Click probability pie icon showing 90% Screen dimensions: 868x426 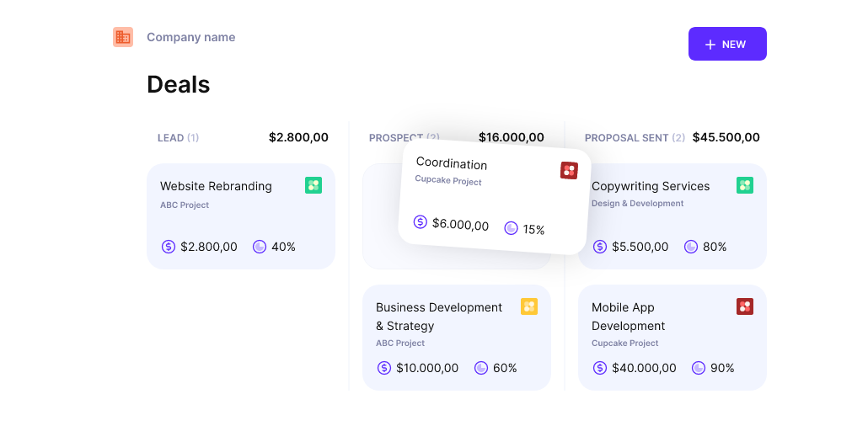(699, 368)
